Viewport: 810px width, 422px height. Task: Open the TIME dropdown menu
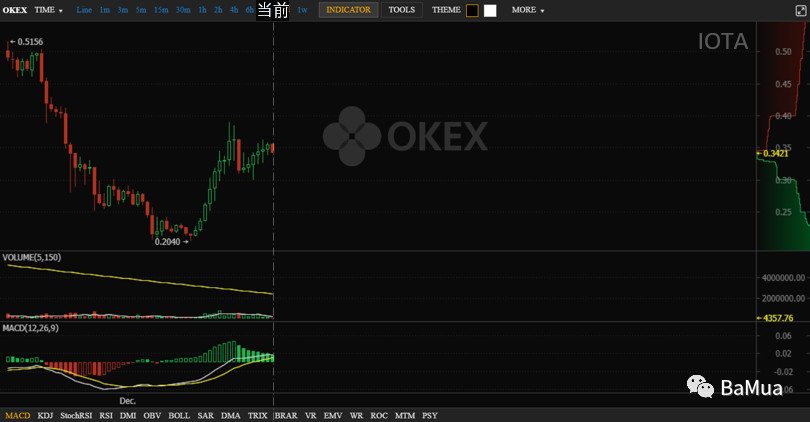pyautogui.click(x=49, y=10)
